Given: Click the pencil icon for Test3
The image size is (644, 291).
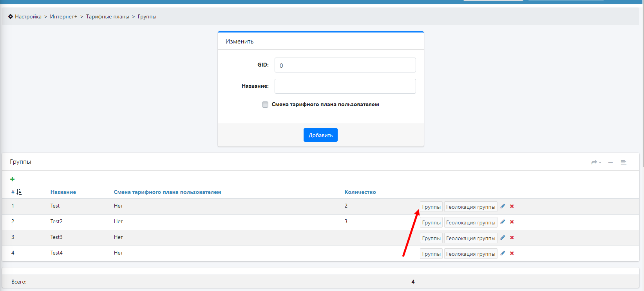Looking at the screenshot, I should click(x=503, y=238).
